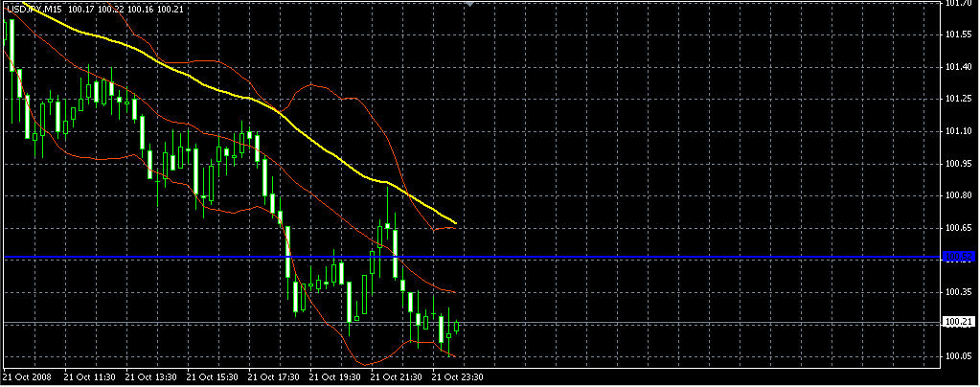Click the blue 100.52 price label
This screenshot has height=387, width=980.
tap(959, 257)
